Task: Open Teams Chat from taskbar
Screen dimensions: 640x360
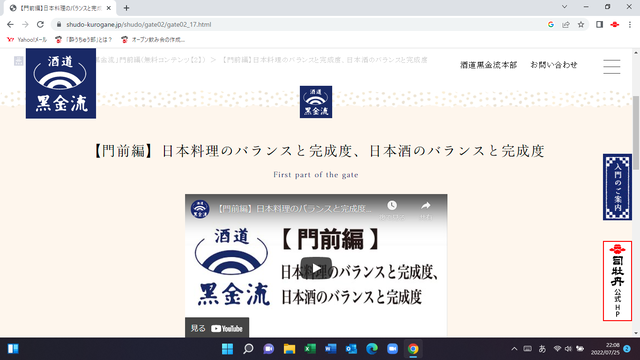Action: [x=269, y=349]
